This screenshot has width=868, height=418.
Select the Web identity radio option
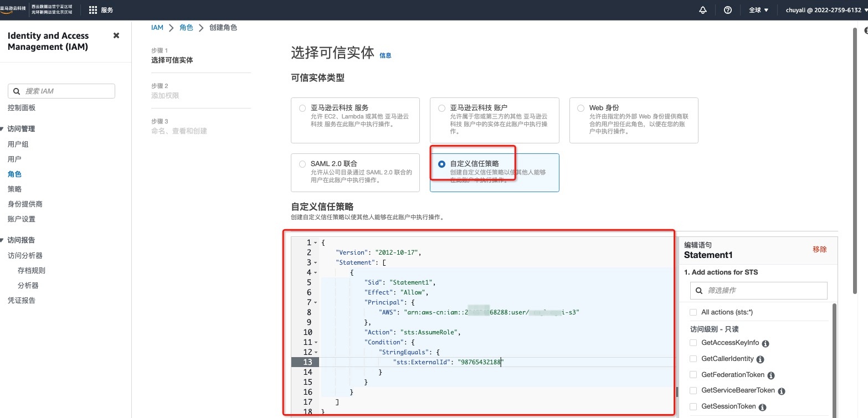[581, 108]
